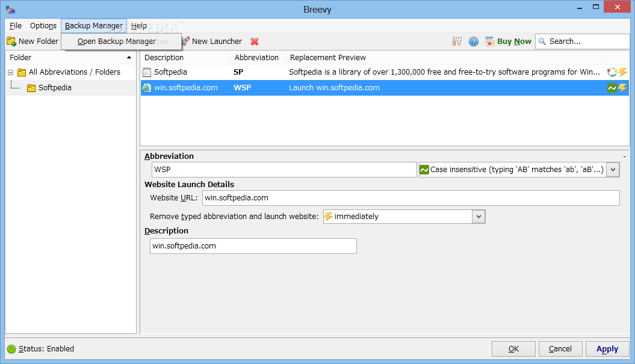This screenshot has height=364, width=635.
Task: Click the New Folder toolbar icon
Action: click(x=11, y=42)
